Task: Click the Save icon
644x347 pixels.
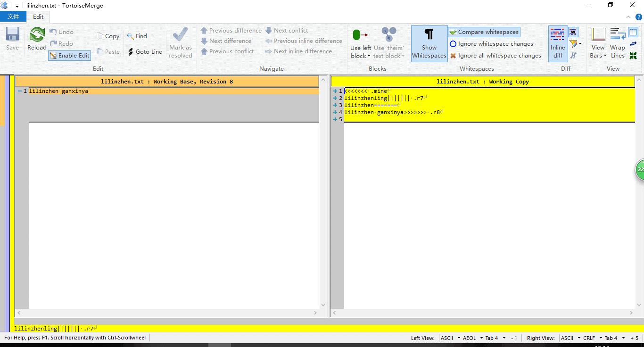Action: [x=12, y=39]
